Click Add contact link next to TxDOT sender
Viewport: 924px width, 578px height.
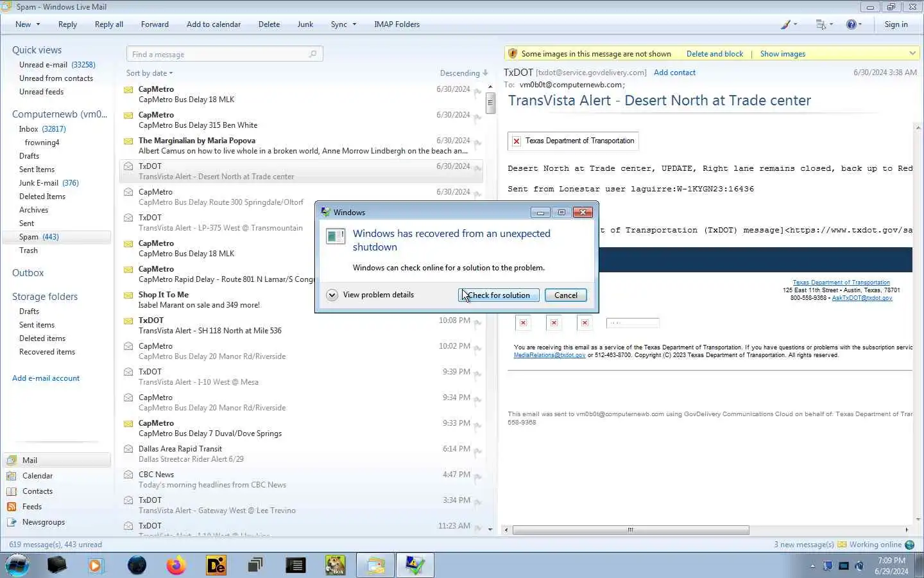[x=674, y=73]
